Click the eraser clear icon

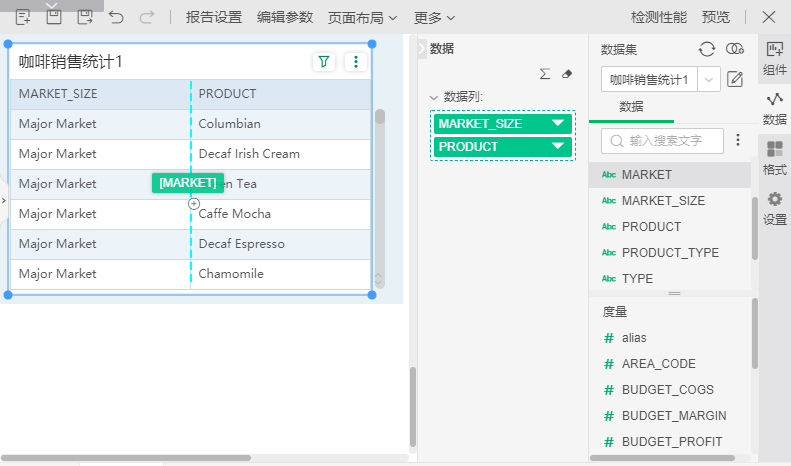click(x=567, y=74)
